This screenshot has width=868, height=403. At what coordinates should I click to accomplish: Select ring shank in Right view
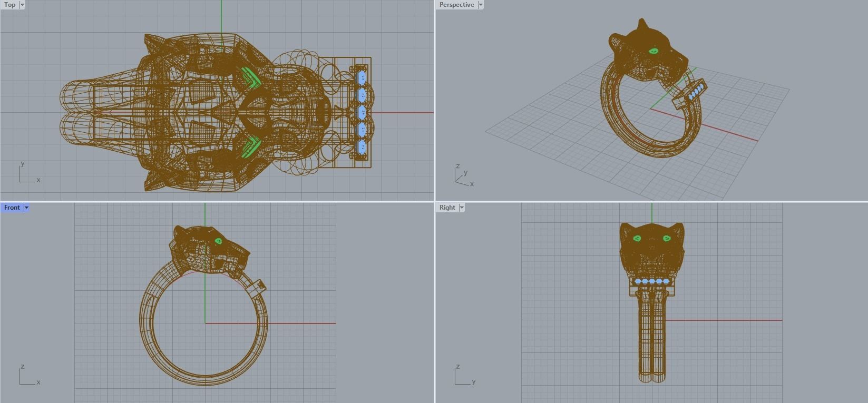pyautogui.click(x=652, y=337)
